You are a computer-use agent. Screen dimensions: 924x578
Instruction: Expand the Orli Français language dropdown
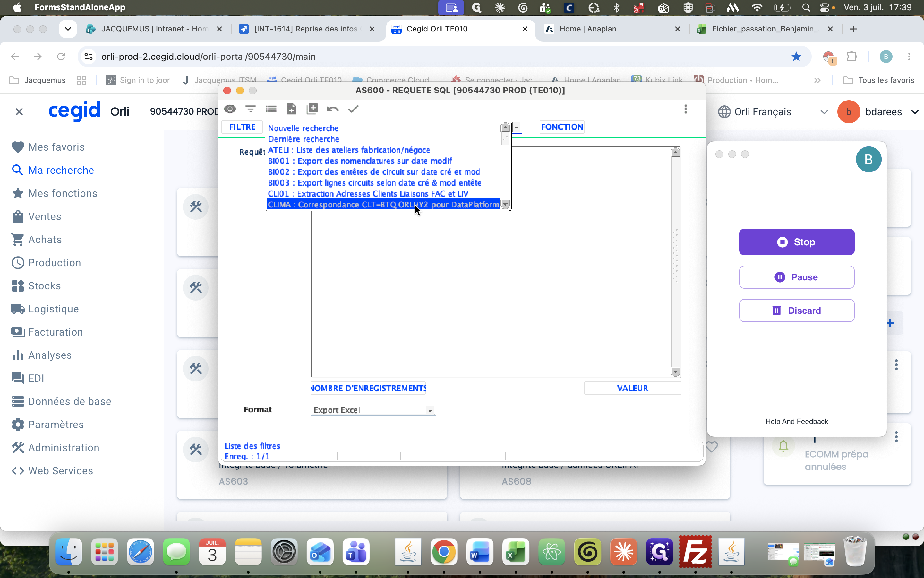coord(824,112)
